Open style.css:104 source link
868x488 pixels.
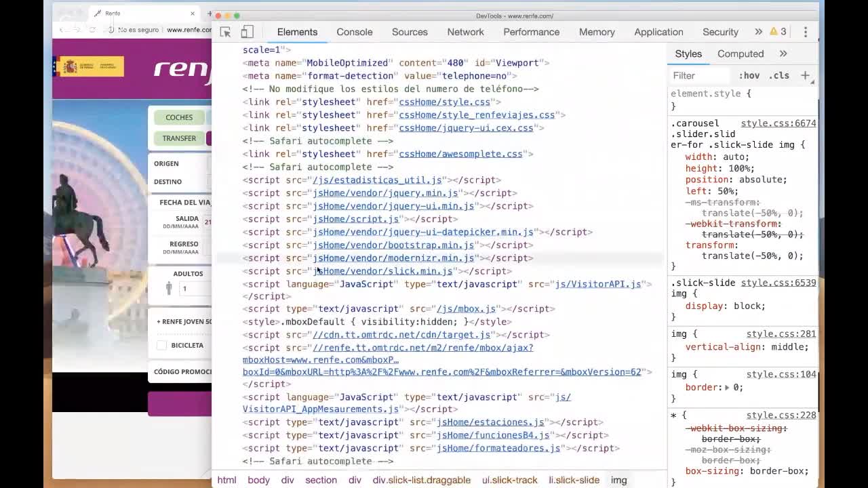point(781,374)
